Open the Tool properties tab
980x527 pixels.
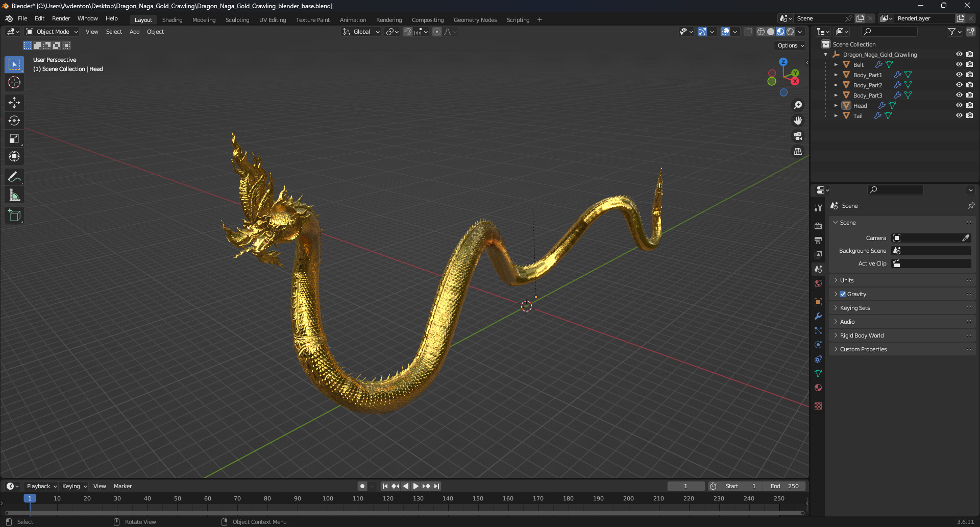pos(818,208)
